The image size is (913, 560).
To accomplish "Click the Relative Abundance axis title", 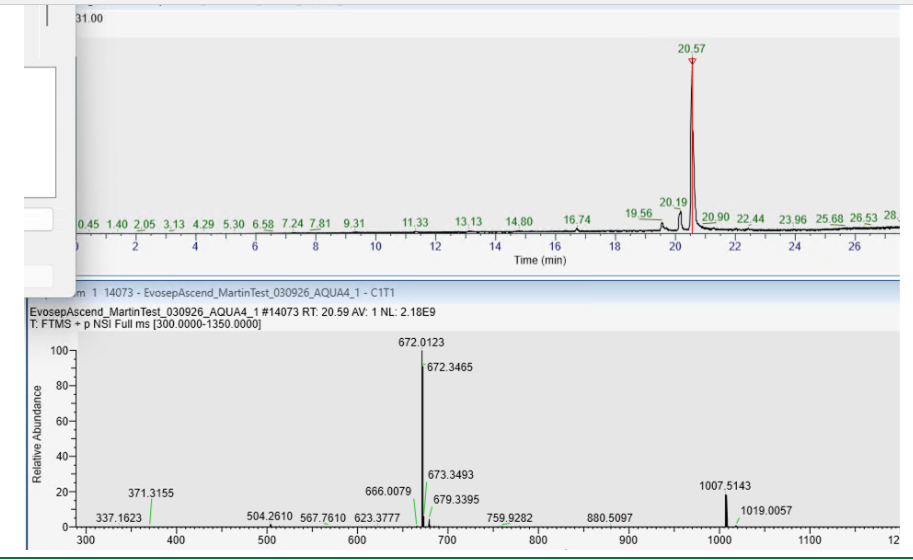I will tap(38, 437).
